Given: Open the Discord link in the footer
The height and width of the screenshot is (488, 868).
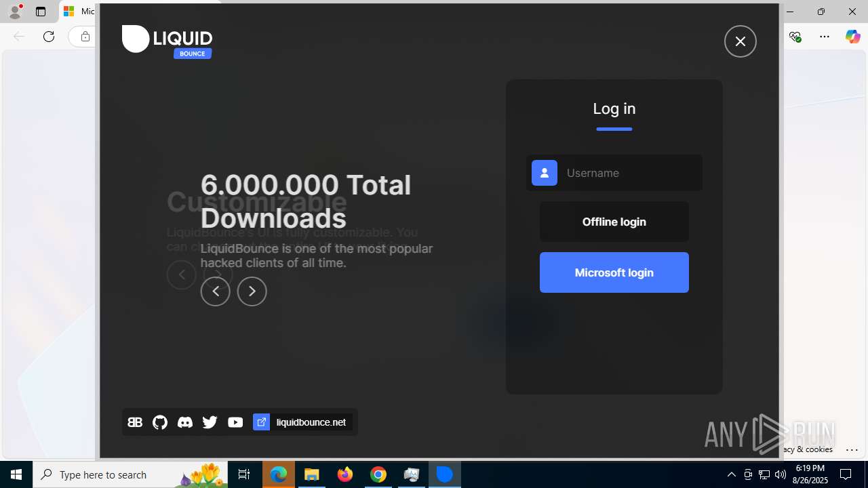Looking at the screenshot, I should 184,422.
